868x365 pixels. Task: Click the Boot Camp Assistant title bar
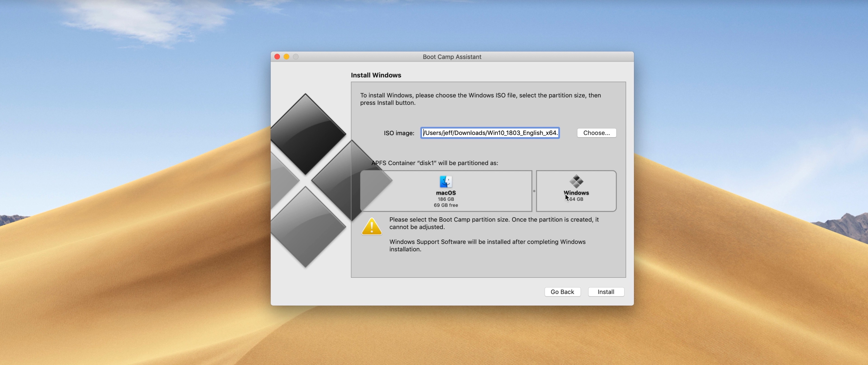click(x=452, y=56)
